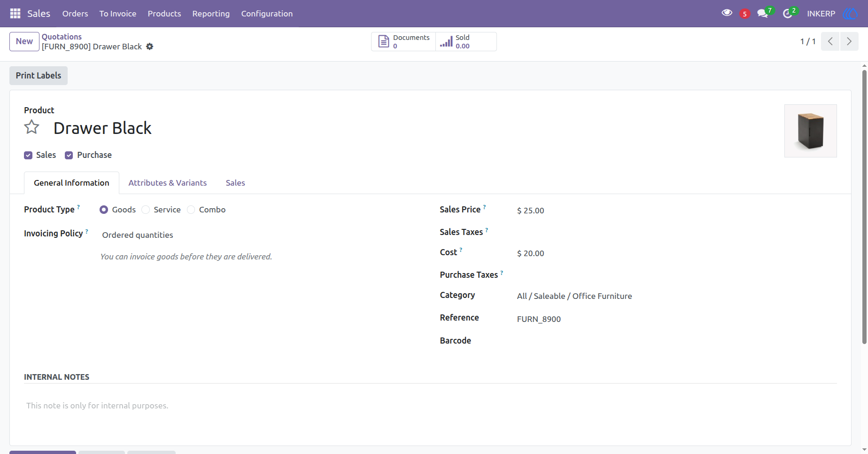The width and height of the screenshot is (868, 454).
Task: Open the To Invoice menu
Action: pos(118,14)
